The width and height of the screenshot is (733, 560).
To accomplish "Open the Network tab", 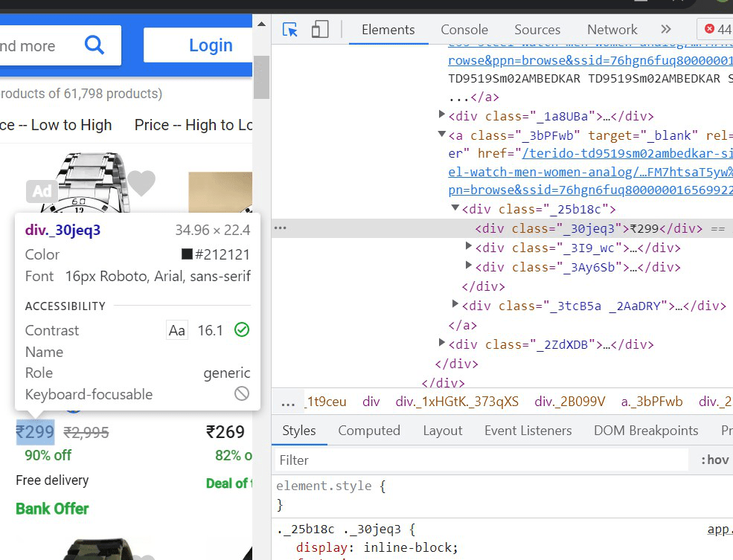I will click(612, 30).
